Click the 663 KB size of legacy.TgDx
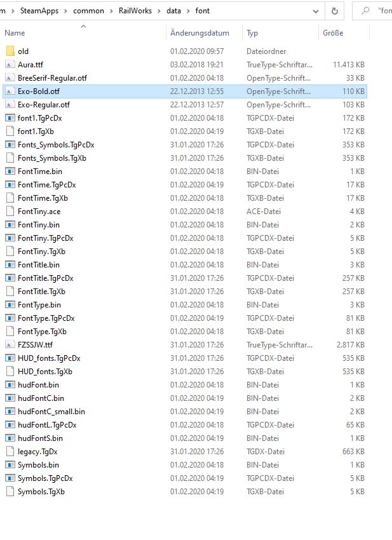The height and width of the screenshot is (540, 392). (x=353, y=452)
